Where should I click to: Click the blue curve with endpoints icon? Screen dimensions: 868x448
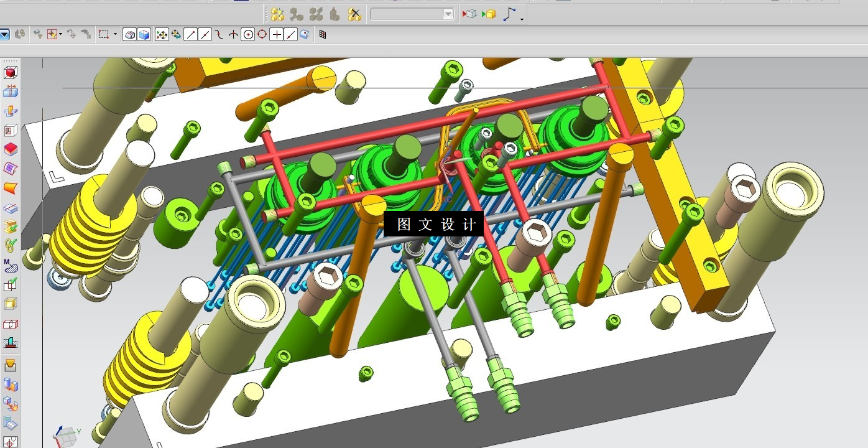(x=509, y=14)
